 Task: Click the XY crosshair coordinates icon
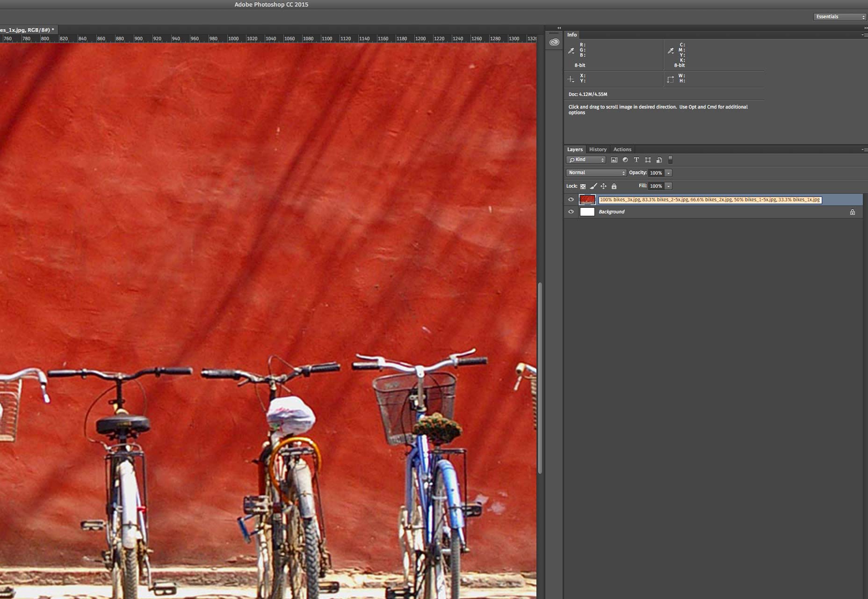pyautogui.click(x=571, y=79)
